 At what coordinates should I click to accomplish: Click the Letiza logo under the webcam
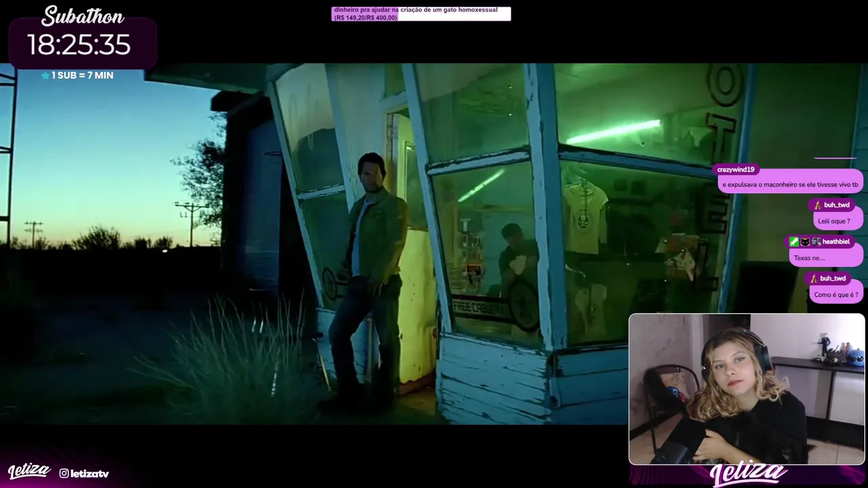[x=748, y=474]
